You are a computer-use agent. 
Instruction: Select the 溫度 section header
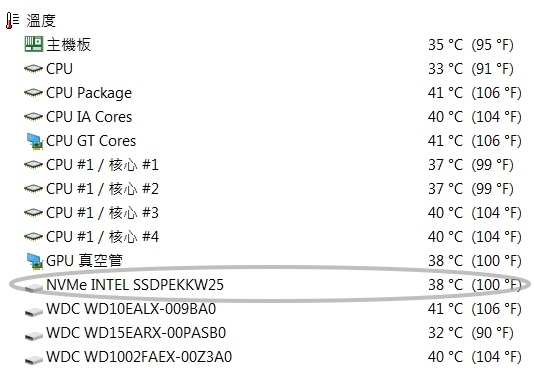pyautogui.click(x=41, y=20)
